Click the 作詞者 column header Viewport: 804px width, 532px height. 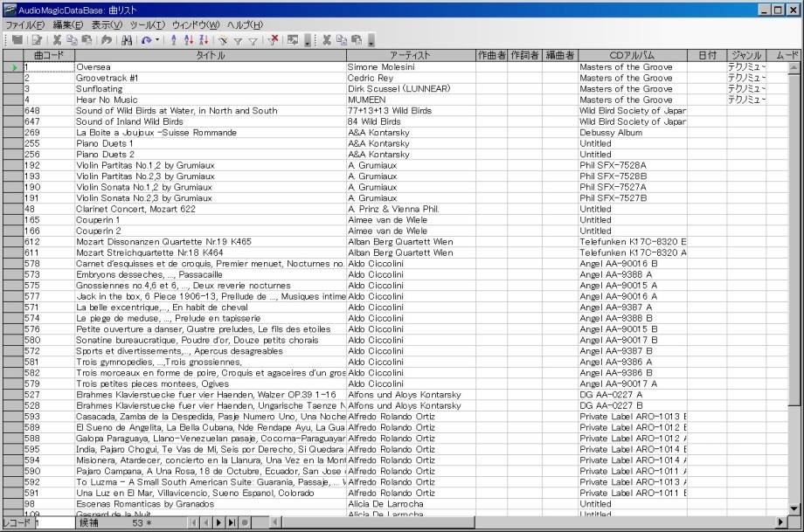click(525, 55)
